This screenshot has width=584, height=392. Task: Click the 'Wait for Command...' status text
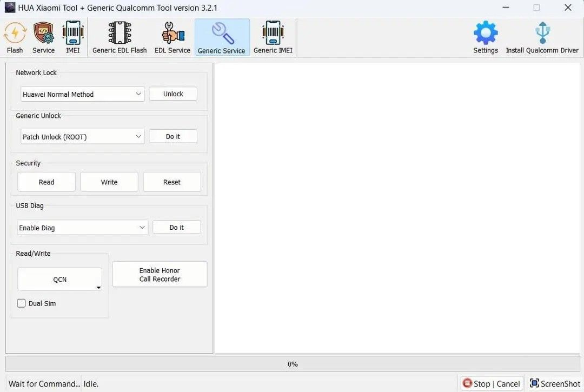tap(44, 384)
